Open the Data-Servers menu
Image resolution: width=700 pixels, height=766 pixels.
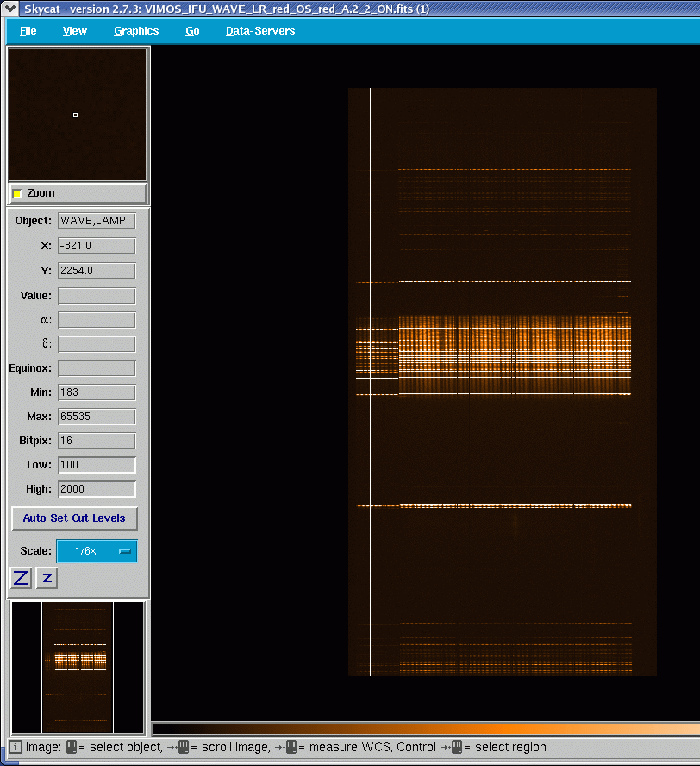260,31
